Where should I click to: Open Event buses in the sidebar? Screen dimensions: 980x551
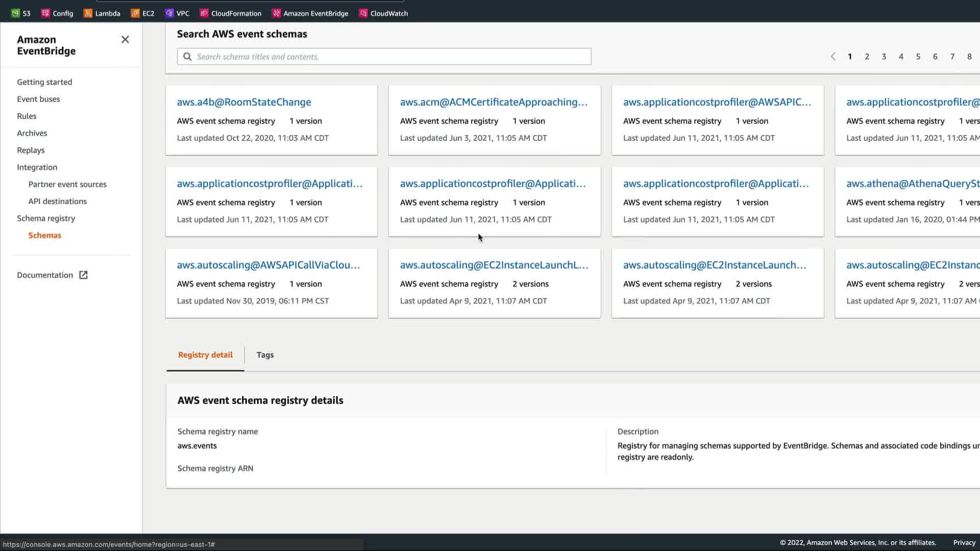click(38, 99)
